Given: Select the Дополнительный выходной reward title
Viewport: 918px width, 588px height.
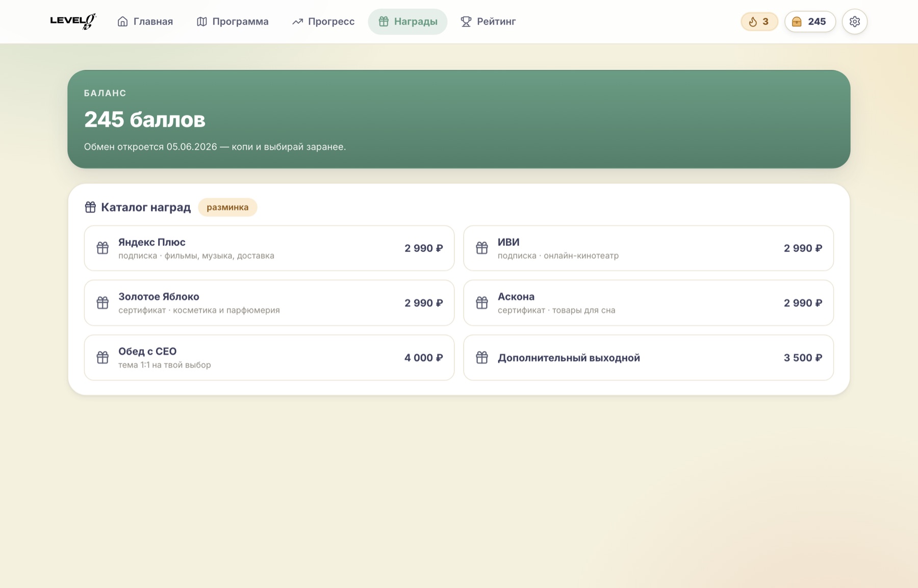Looking at the screenshot, I should pos(569,358).
